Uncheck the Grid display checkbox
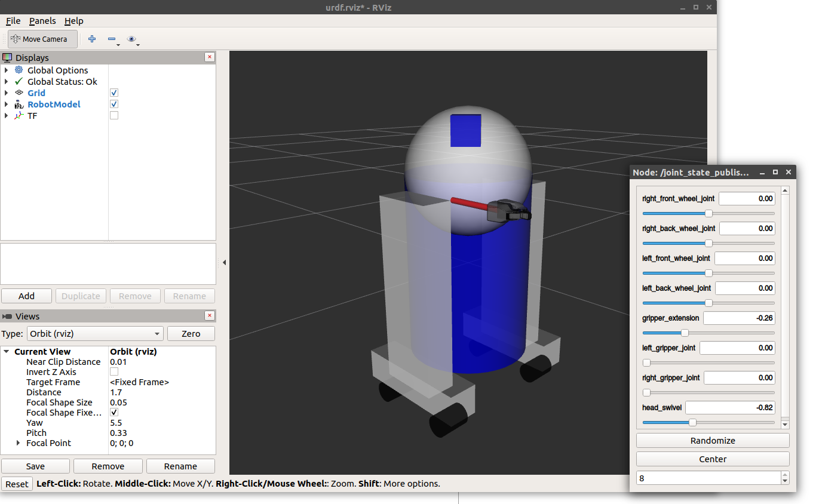Viewport: 819px width, 504px height. [114, 93]
